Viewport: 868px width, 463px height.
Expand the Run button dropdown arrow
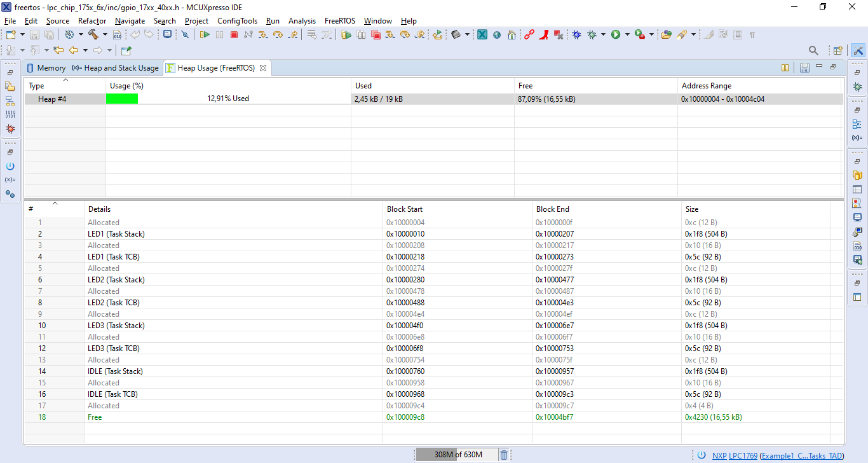(627, 34)
